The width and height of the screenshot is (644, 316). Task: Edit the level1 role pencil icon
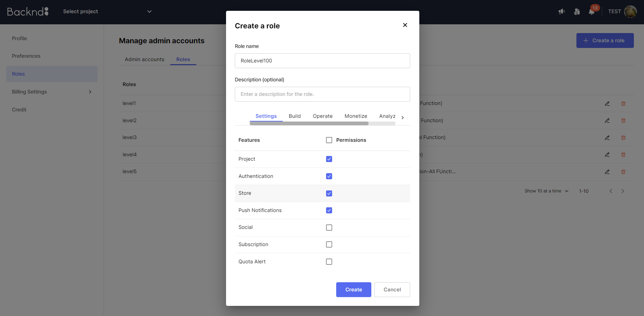coord(607,104)
